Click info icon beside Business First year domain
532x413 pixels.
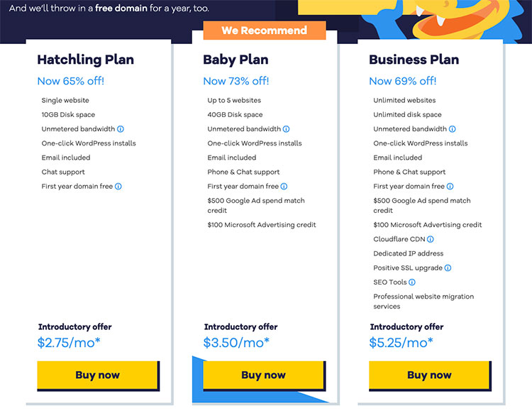tap(450, 187)
